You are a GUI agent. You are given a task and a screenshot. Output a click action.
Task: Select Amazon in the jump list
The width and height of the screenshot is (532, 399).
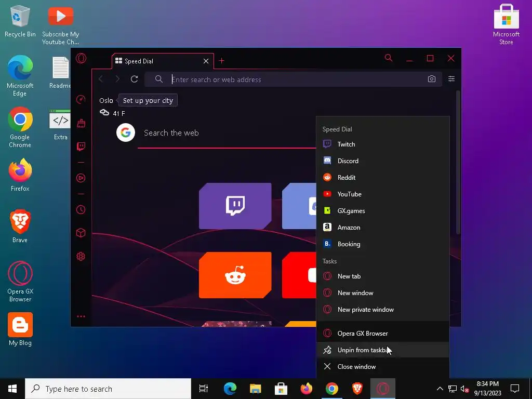383,228
